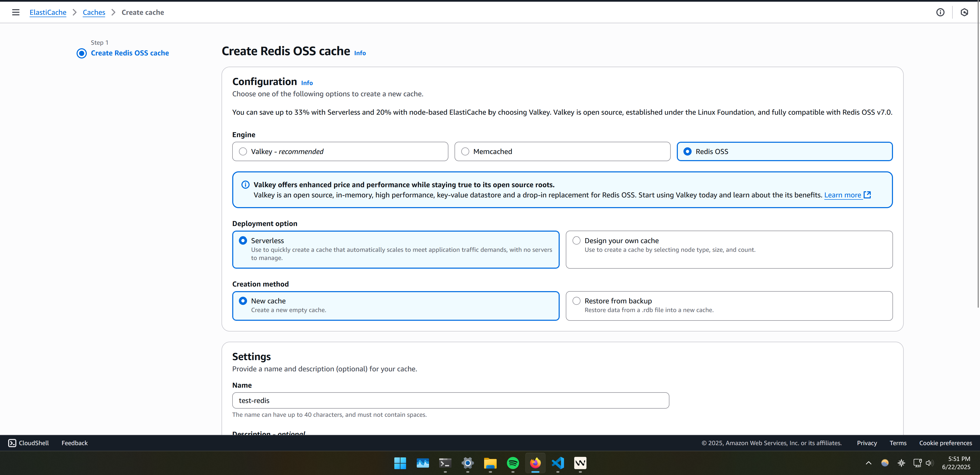Go to Caches breadcrumb link
The width and height of the screenshot is (980, 475).
[x=94, y=12]
